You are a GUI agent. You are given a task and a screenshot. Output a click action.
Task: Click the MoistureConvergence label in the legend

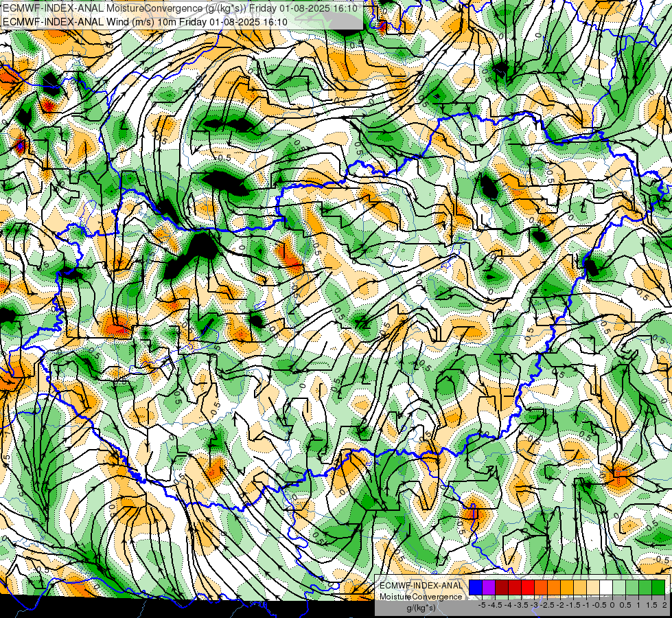tap(421, 597)
